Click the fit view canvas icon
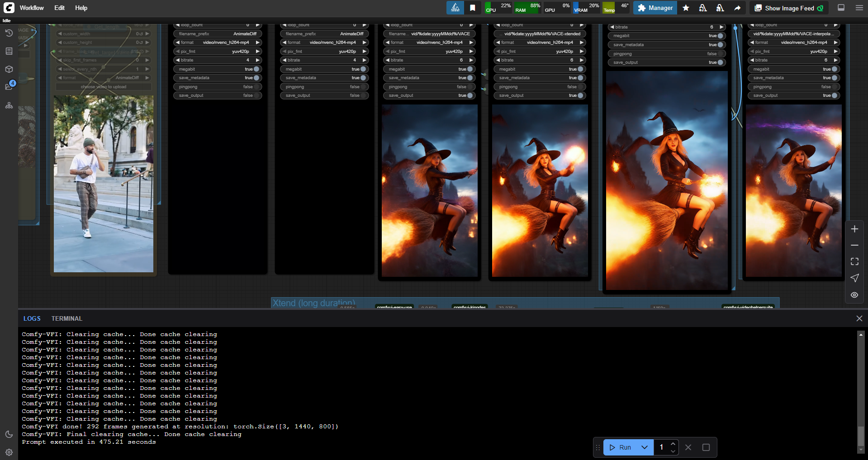 854,261
